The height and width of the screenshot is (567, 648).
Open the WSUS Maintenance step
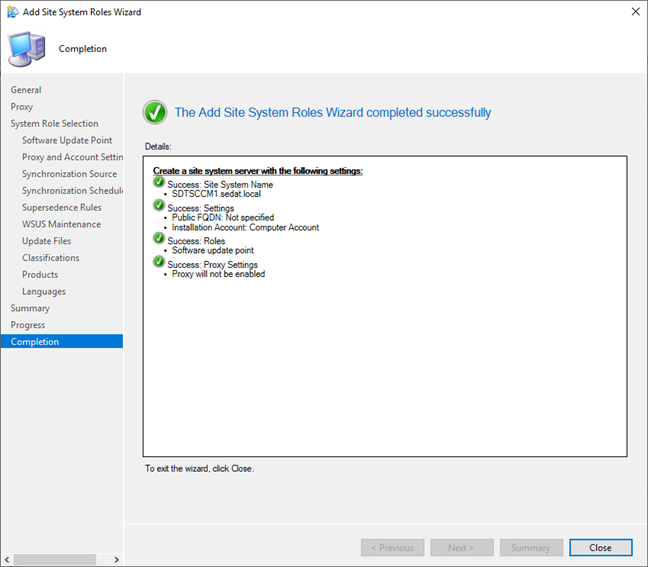(61, 224)
